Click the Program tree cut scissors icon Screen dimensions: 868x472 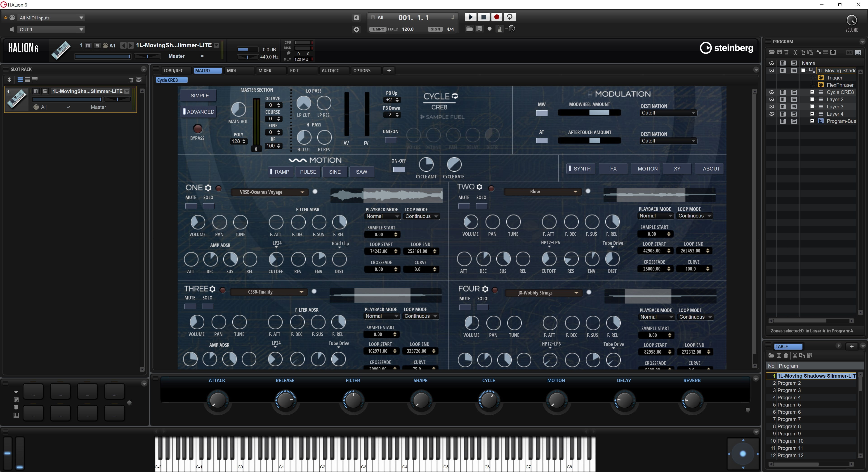click(x=795, y=52)
